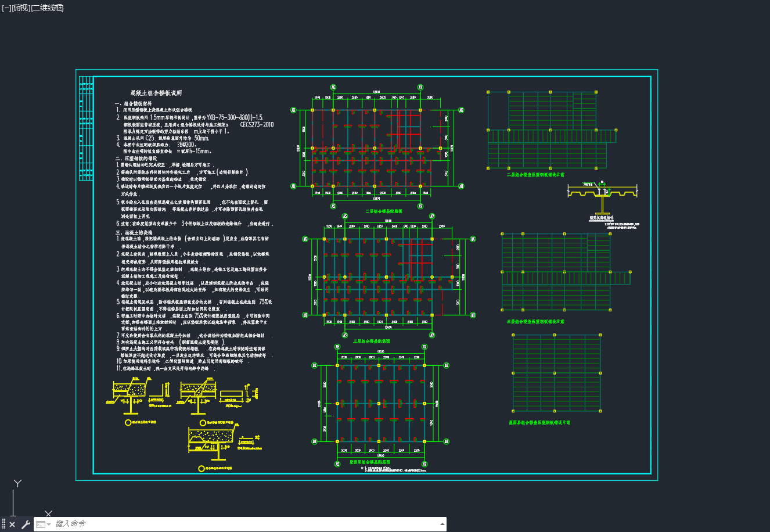Image resolution: width=770 pixels, height=532 pixels.
Task: Open the 二维线框 visual style menu
Action: click(x=47, y=8)
